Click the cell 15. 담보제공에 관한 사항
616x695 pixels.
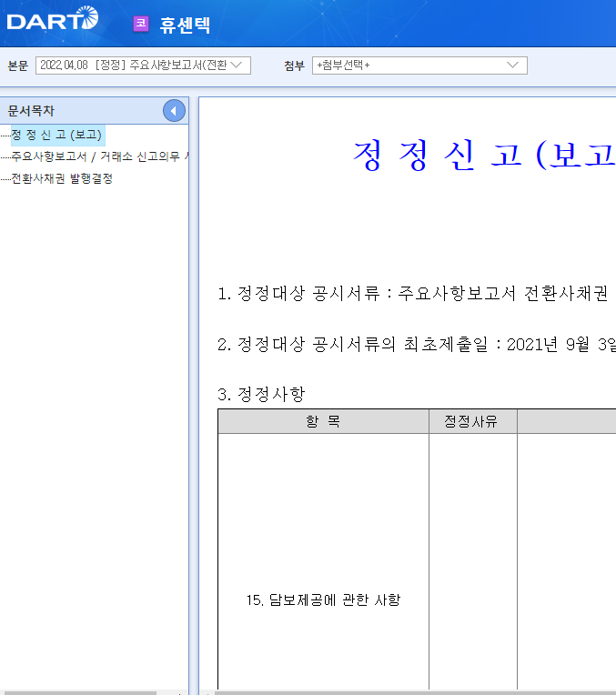click(x=323, y=600)
